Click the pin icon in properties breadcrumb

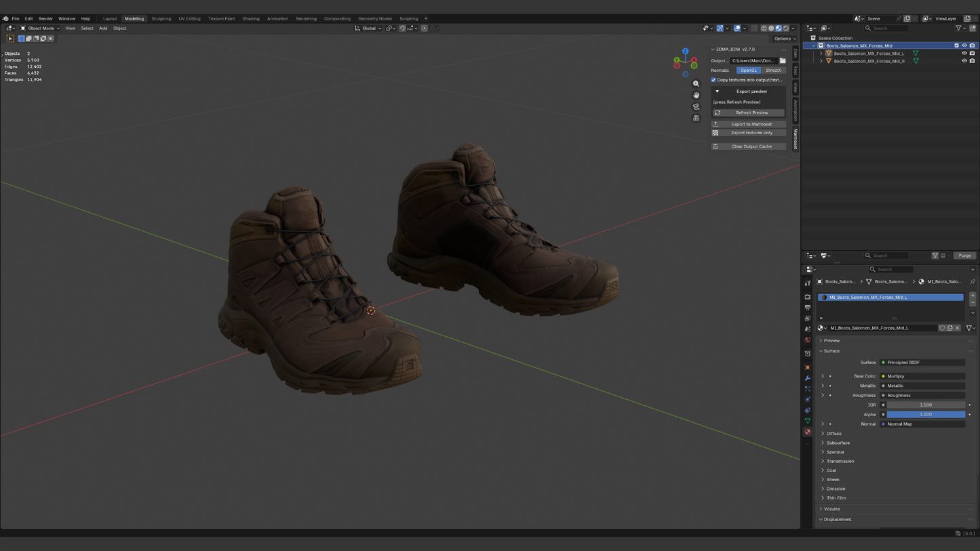click(973, 281)
